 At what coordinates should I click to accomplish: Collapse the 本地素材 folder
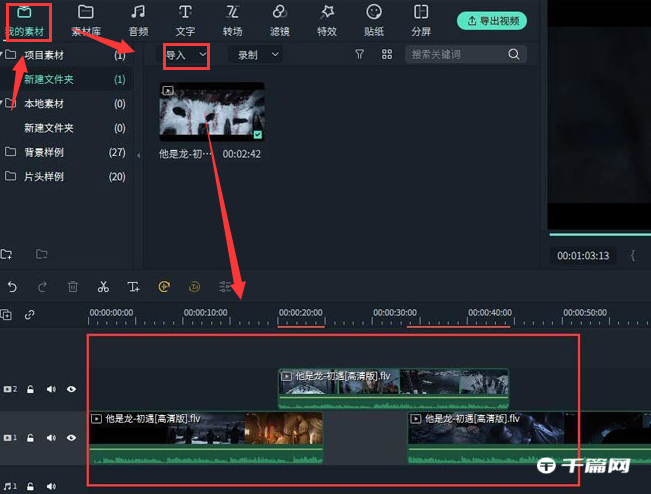2,102
